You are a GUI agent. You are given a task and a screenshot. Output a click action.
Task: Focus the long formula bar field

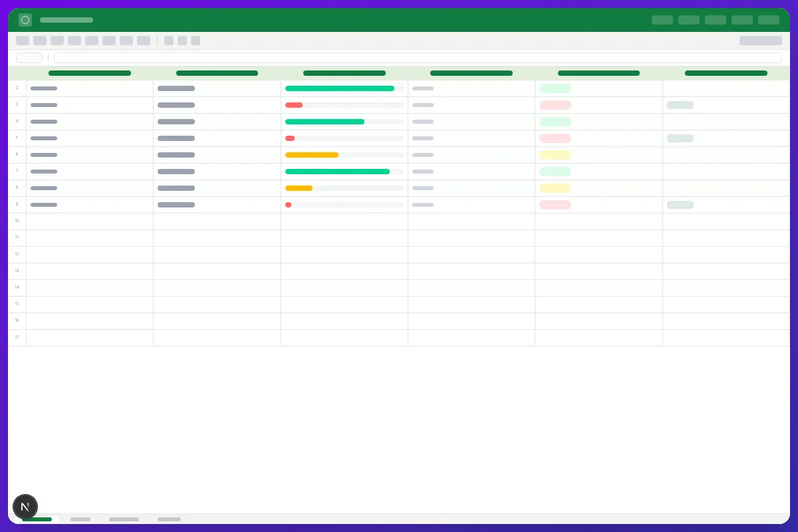418,58
